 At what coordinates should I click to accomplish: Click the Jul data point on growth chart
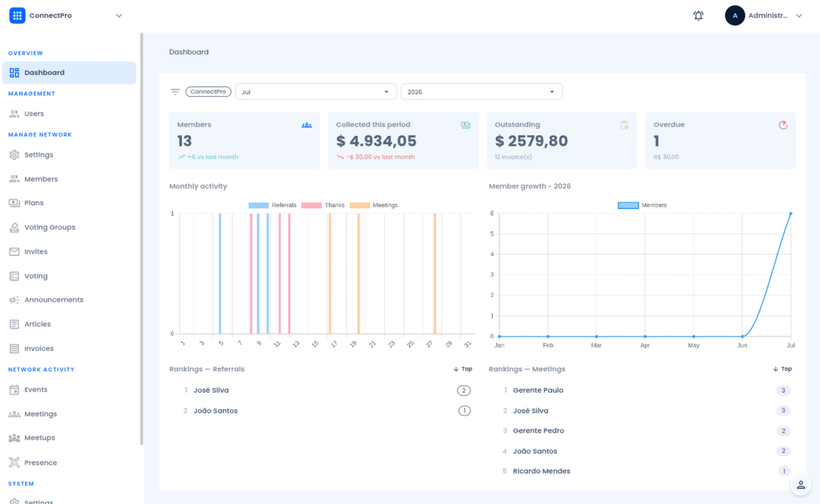(790, 214)
